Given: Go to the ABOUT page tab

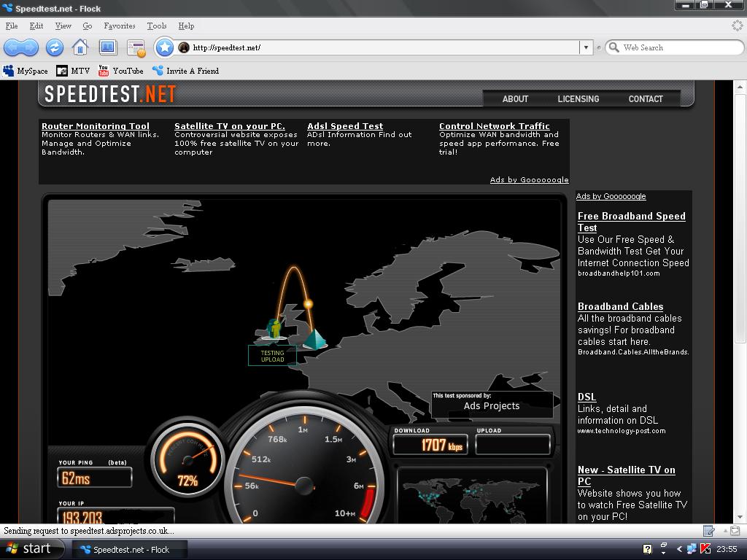Looking at the screenshot, I should [x=515, y=98].
